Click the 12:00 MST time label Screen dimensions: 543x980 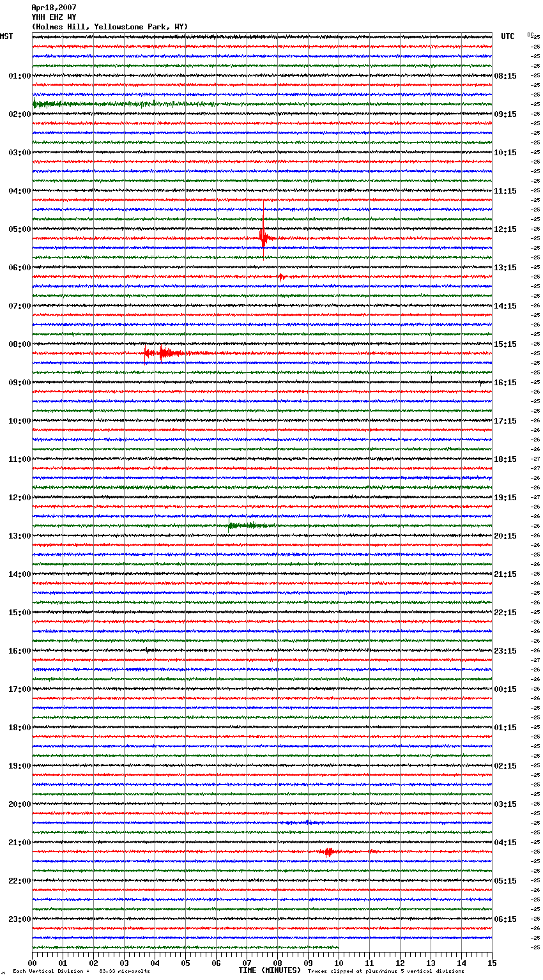[20, 498]
